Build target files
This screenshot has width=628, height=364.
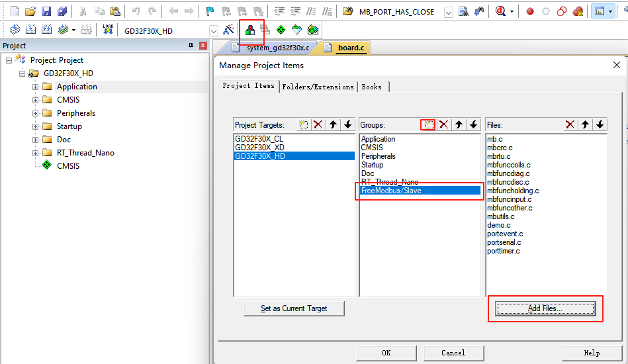pyautogui.click(x=31, y=29)
